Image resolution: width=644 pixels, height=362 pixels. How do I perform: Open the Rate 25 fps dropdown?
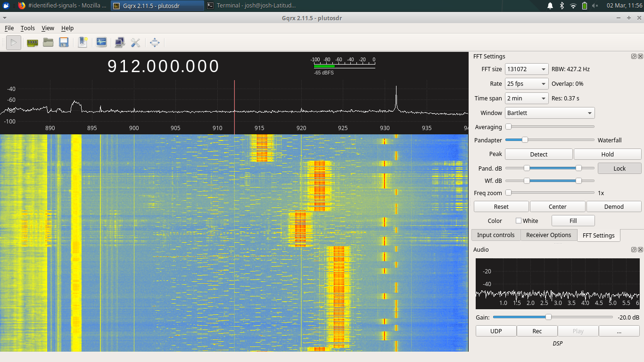tap(527, 83)
